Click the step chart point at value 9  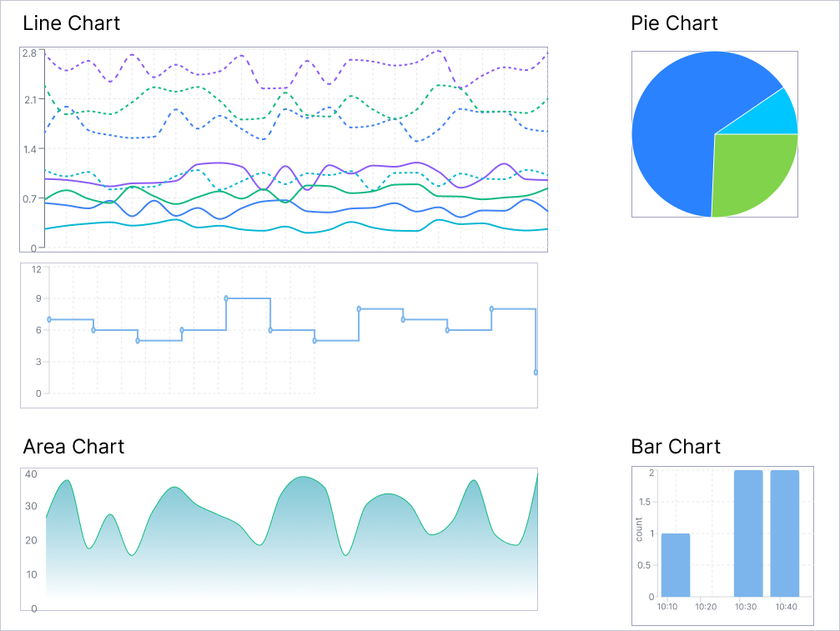pos(226,298)
